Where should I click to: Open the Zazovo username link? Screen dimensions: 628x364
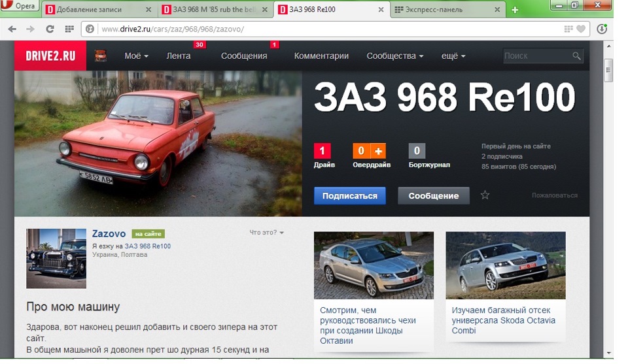tap(109, 233)
